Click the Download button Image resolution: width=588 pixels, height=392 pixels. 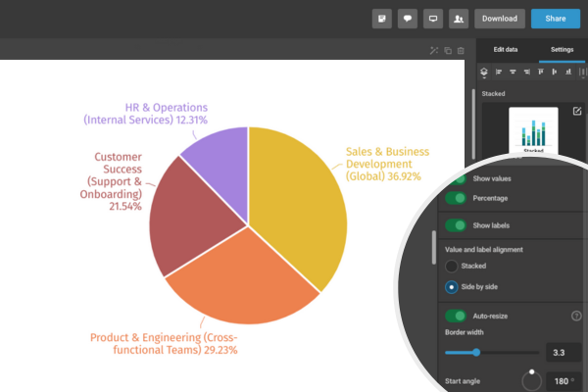point(500,19)
